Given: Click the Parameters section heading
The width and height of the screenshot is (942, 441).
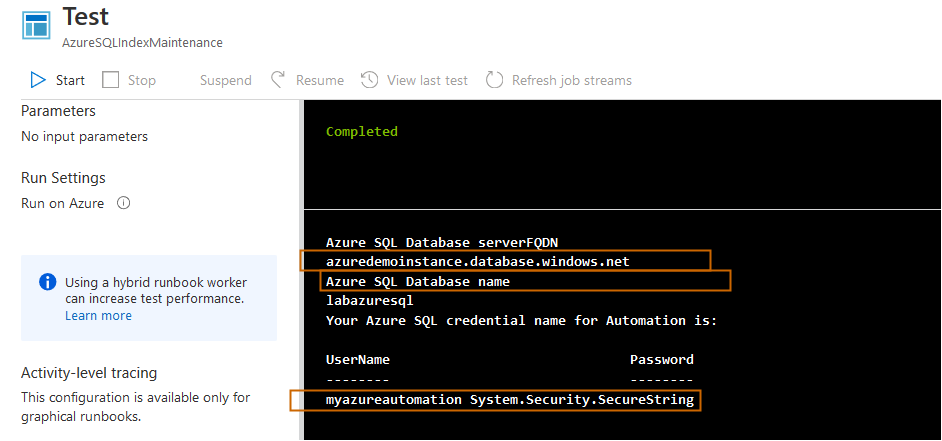Looking at the screenshot, I should [x=58, y=111].
